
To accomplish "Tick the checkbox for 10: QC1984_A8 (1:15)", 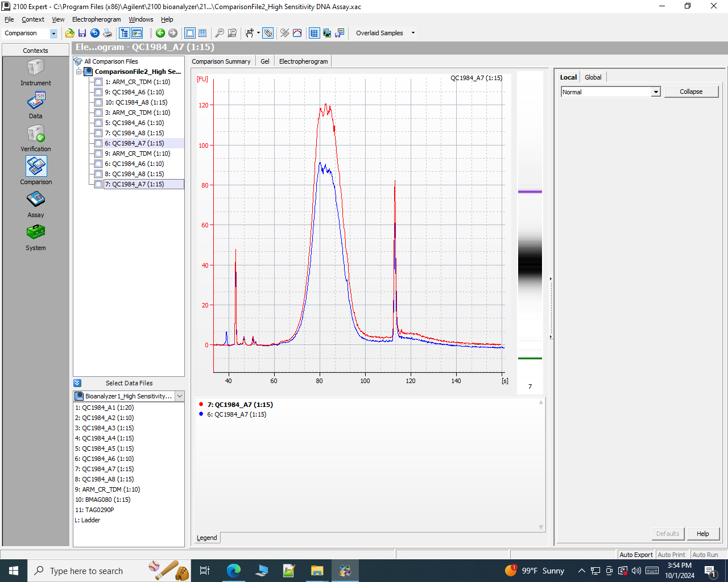I will 98,102.
